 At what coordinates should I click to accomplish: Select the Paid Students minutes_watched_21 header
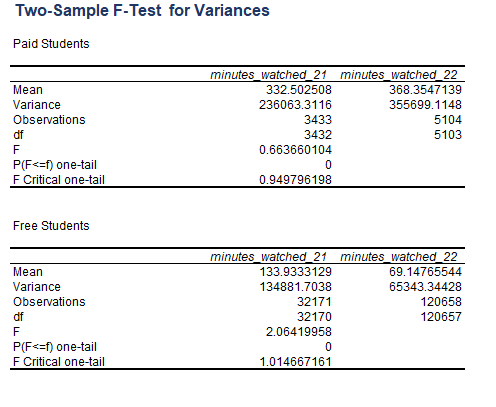click(268, 75)
